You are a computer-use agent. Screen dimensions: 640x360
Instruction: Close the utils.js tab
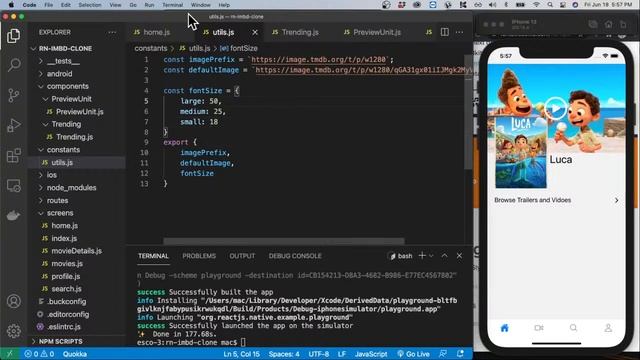[x=255, y=32]
